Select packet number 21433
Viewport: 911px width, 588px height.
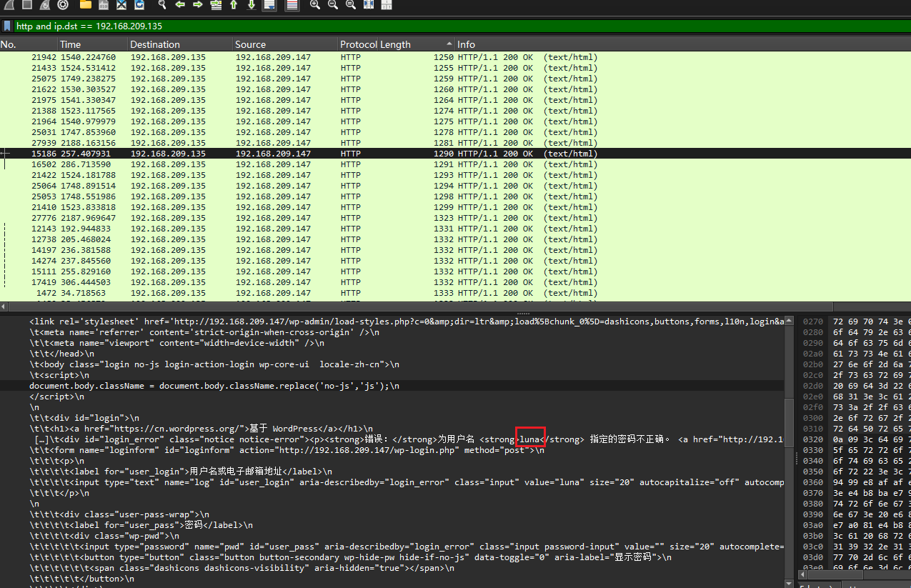click(x=455, y=68)
